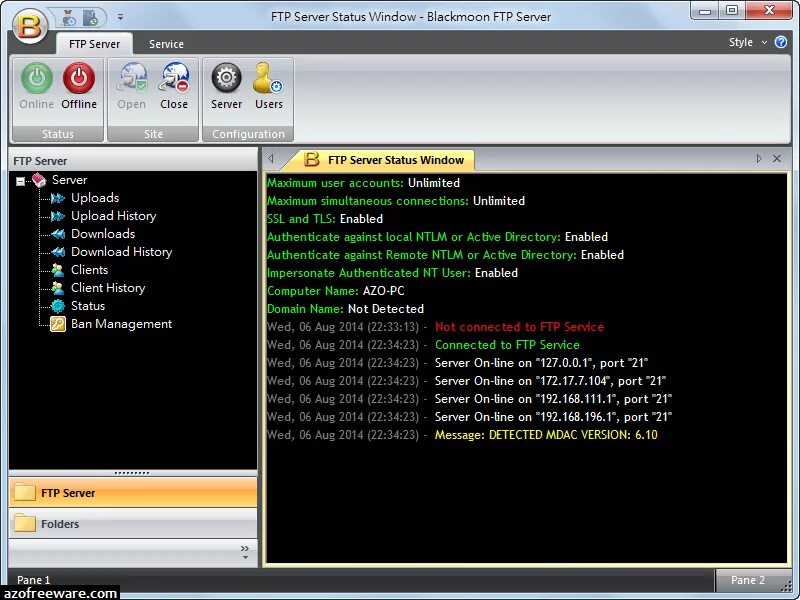Click the pane splitter gripper dots

click(x=132, y=473)
